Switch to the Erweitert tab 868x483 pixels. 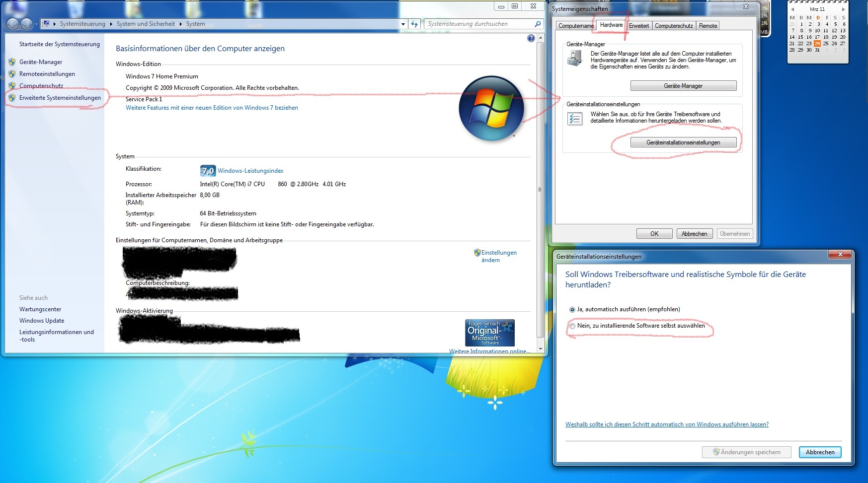pos(638,26)
